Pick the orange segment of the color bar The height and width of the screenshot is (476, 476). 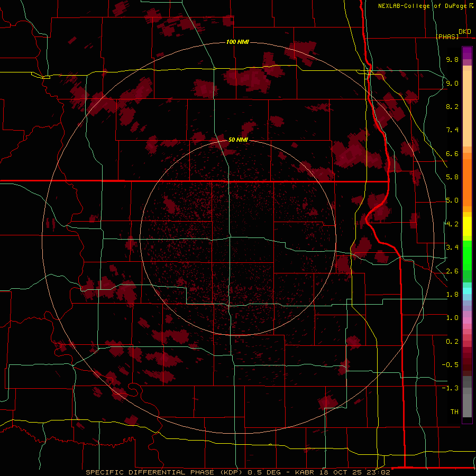click(x=467, y=182)
